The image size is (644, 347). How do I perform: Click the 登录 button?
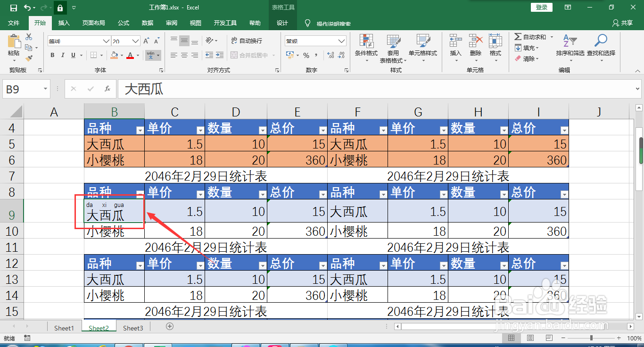point(541,8)
